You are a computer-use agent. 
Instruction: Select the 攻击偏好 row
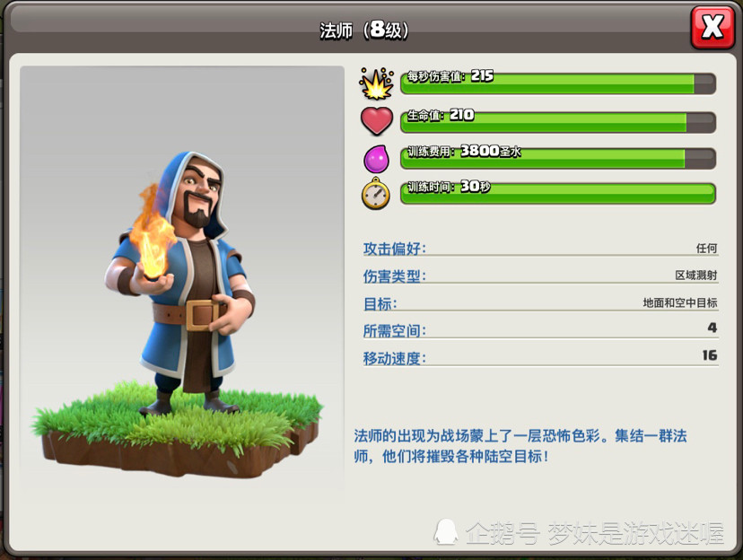click(x=541, y=249)
